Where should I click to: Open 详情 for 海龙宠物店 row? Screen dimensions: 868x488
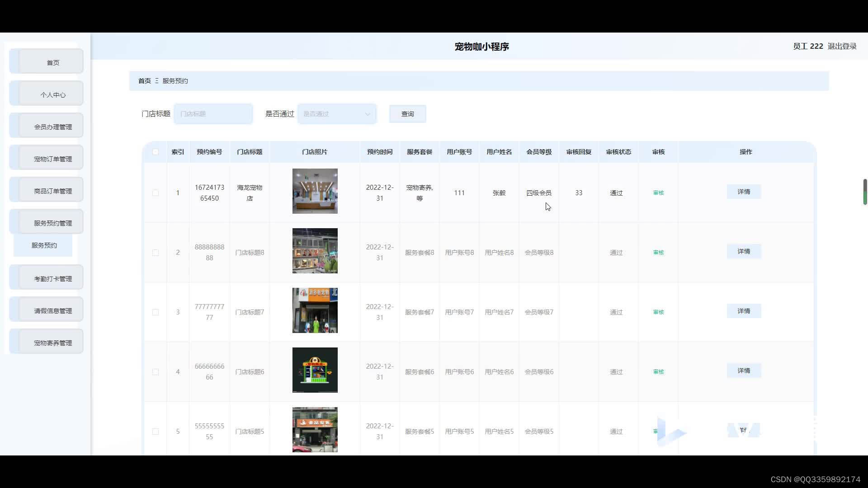[x=744, y=192]
